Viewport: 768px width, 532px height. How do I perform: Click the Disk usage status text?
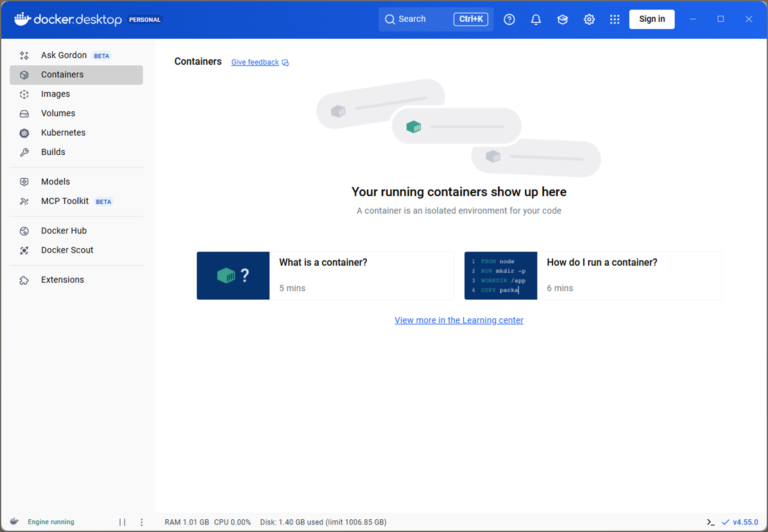323,522
